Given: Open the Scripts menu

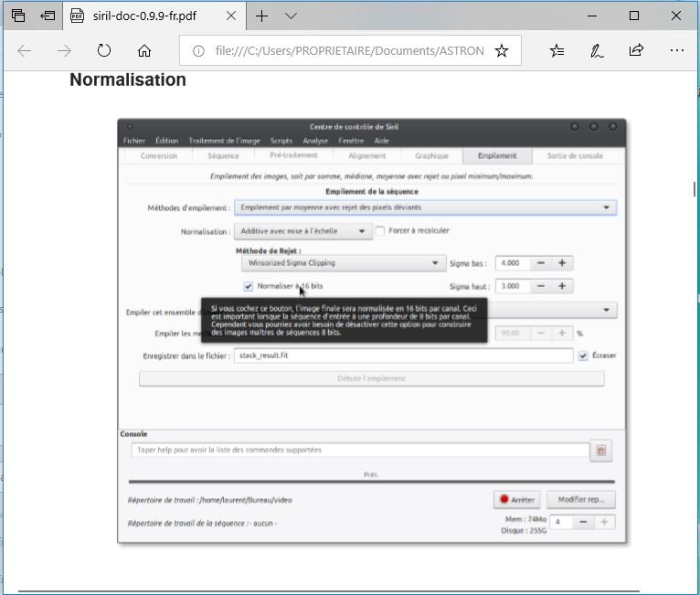Looking at the screenshot, I should pos(281,141).
